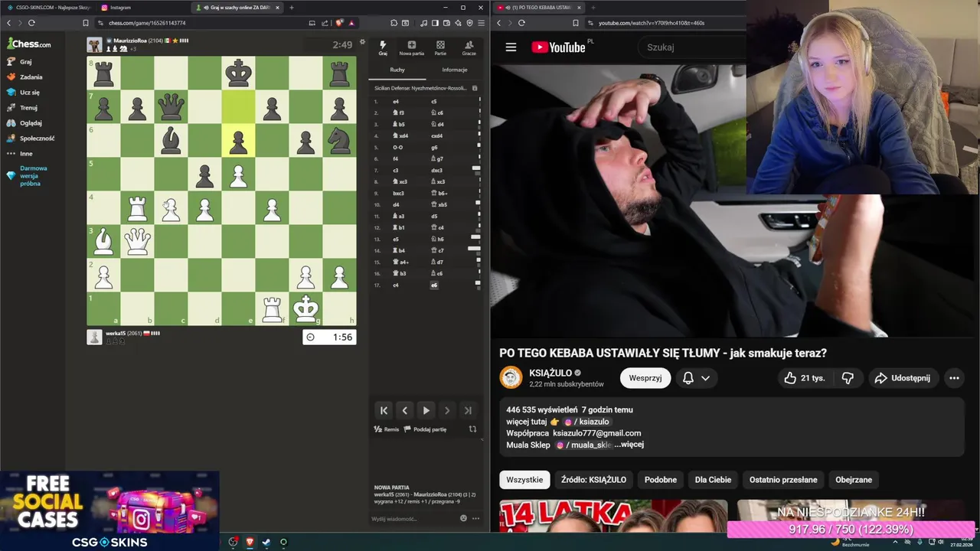Select Obejrzane filter chip
This screenshot has width=980, height=551.
(x=854, y=480)
